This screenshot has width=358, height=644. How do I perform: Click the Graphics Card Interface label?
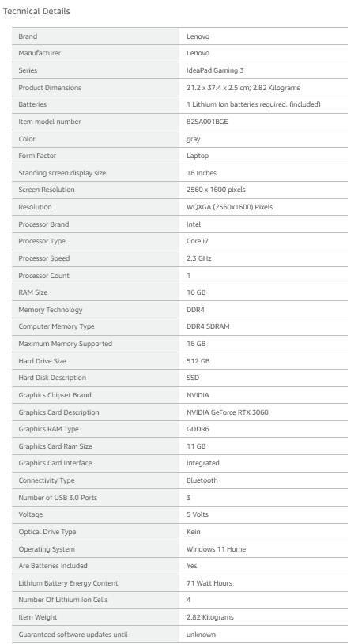coord(55,463)
